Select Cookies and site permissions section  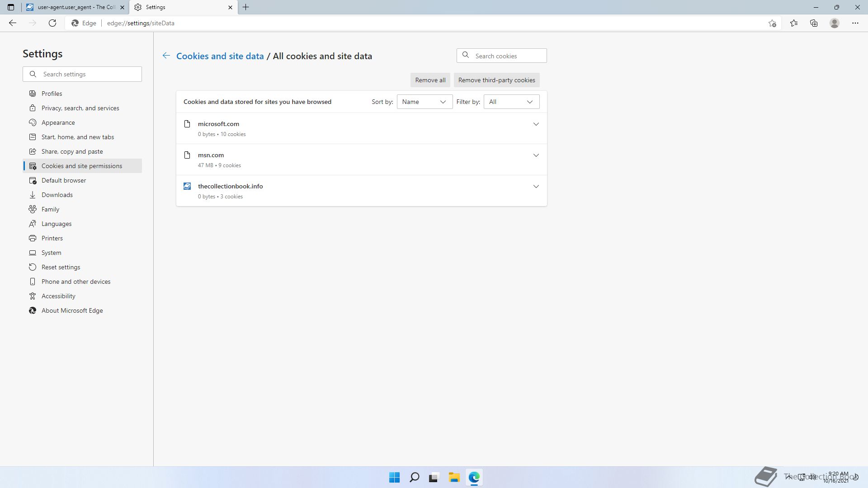click(x=82, y=166)
